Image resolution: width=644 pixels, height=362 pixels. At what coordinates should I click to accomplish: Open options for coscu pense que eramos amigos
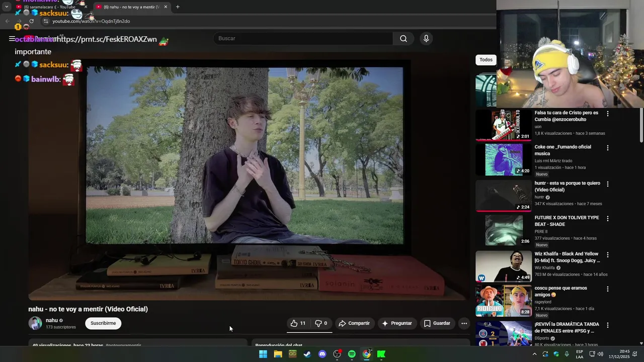pyautogui.click(x=608, y=289)
